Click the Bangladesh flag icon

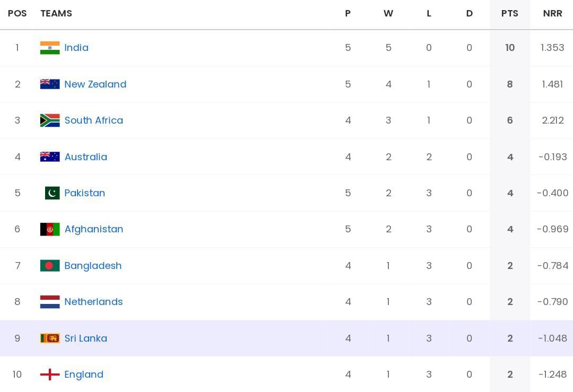(49, 265)
